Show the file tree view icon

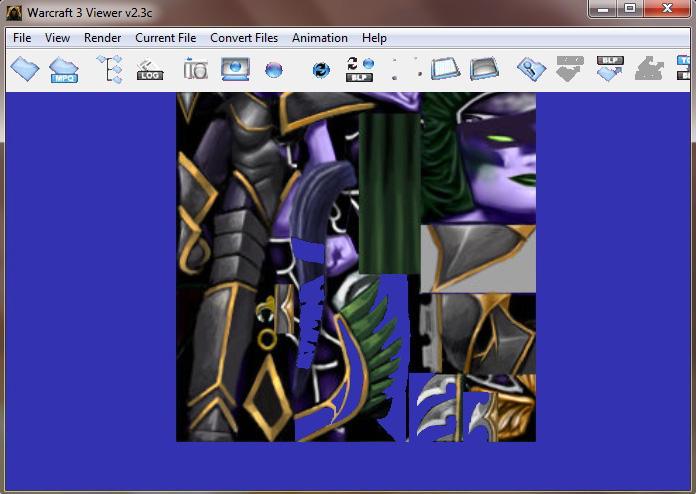click(x=109, y=69)
